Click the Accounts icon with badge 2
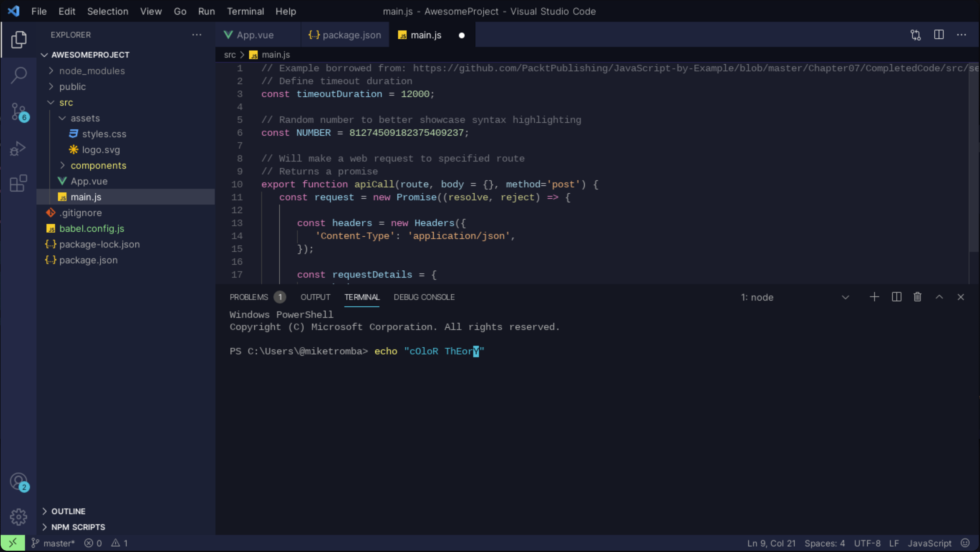 (x=18, y=482)
